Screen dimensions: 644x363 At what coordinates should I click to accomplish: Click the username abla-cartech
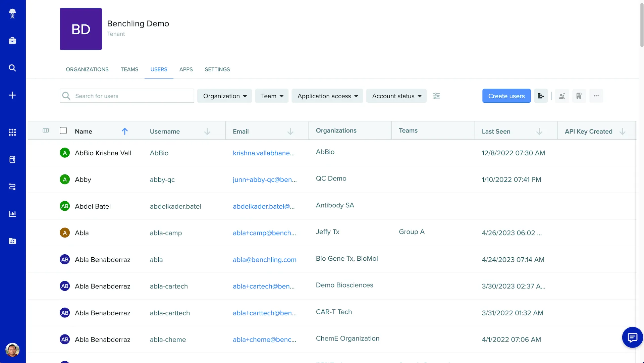(x=169, y=286)
